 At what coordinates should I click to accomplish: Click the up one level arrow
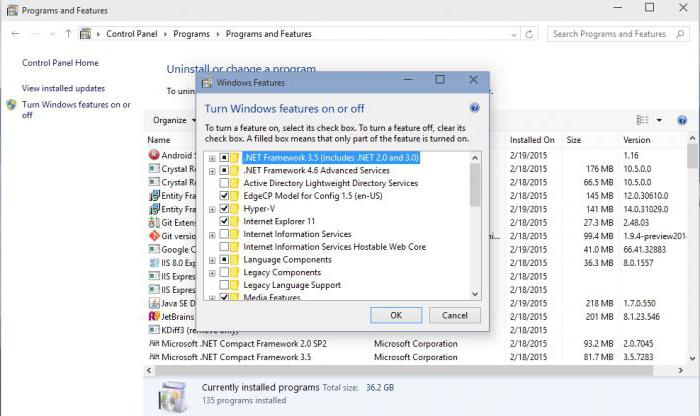pyautogui.click(x=68, y=33)
